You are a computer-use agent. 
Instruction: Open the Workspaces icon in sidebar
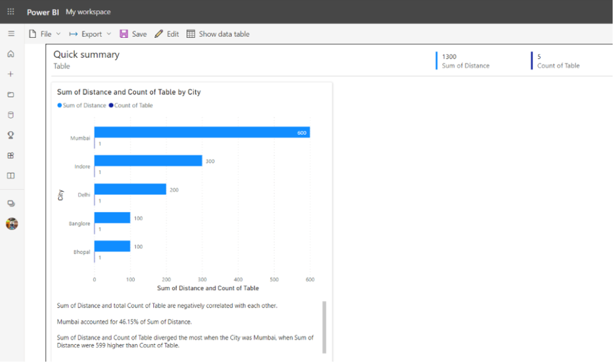click(11, 204)
